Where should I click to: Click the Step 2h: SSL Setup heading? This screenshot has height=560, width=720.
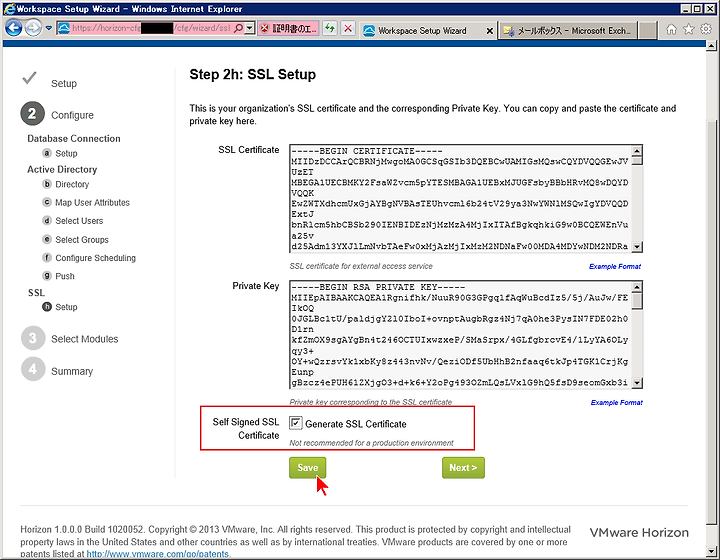[x=253, y=74]
